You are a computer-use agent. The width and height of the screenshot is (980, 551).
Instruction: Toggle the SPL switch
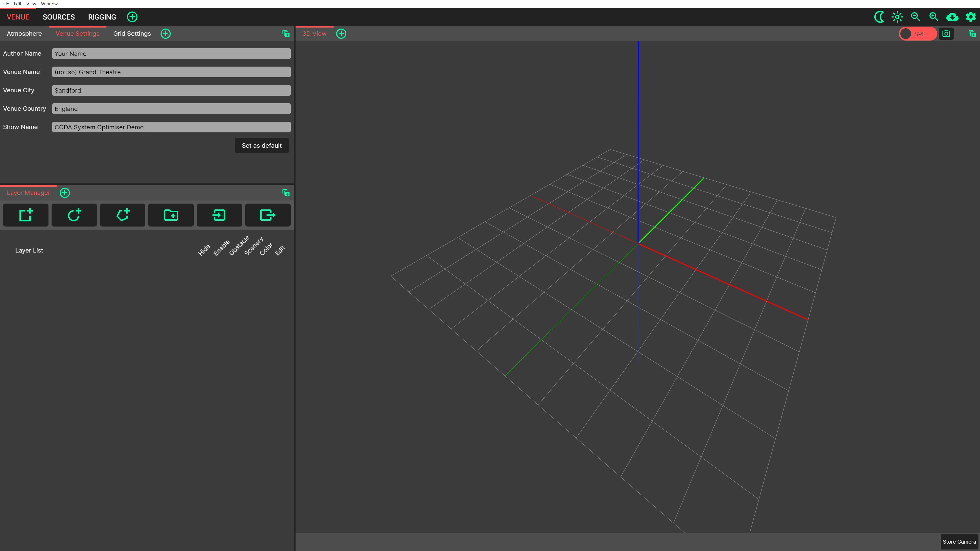point(917,34)
